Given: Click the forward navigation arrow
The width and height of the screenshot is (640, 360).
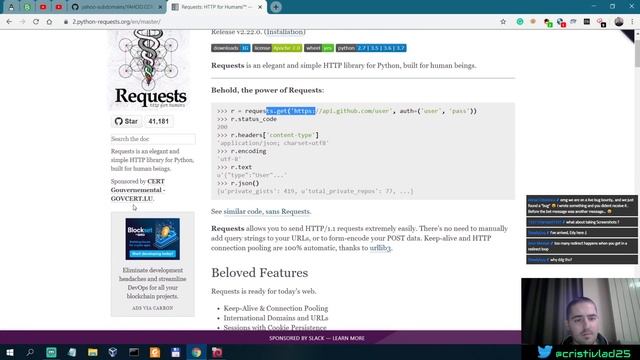Looking at the screenshot, I should (22, 22).
